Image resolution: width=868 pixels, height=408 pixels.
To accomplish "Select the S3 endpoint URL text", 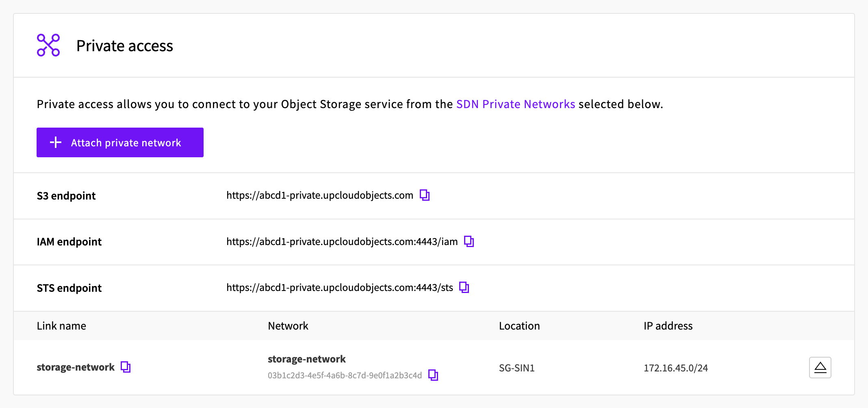I will coord(320,195).
